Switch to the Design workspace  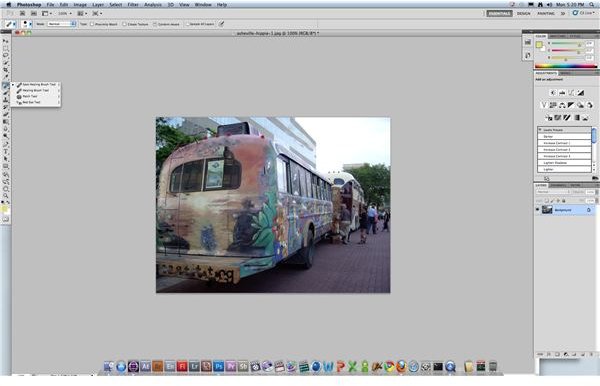coord(524,13)
